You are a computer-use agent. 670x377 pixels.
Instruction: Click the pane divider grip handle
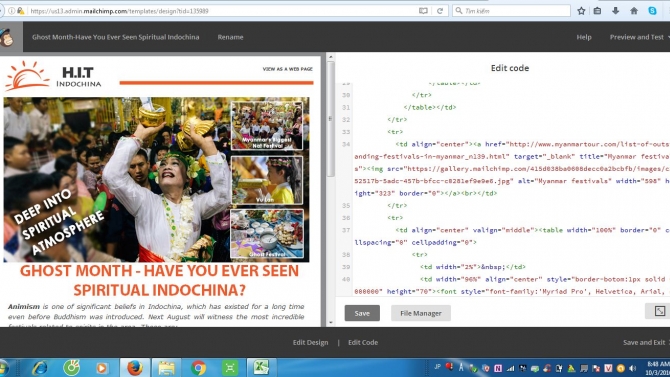pos(330,119)
